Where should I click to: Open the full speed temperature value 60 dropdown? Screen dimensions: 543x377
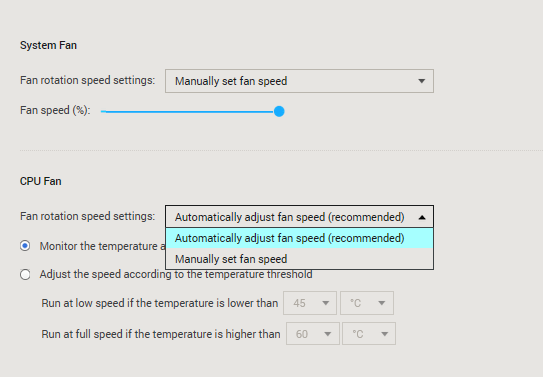(x=313, y=334)
